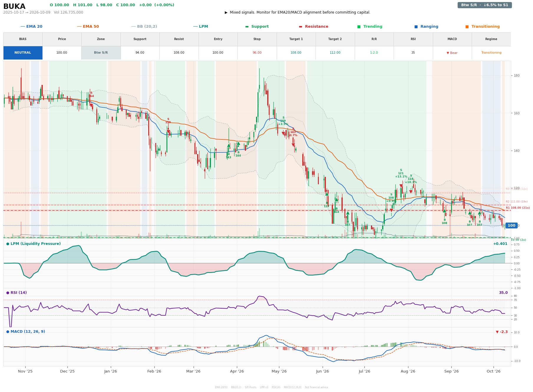Click the Sep '26 date axis label
533x392 pixels.
pyautogui.click(x=451, y=371)
